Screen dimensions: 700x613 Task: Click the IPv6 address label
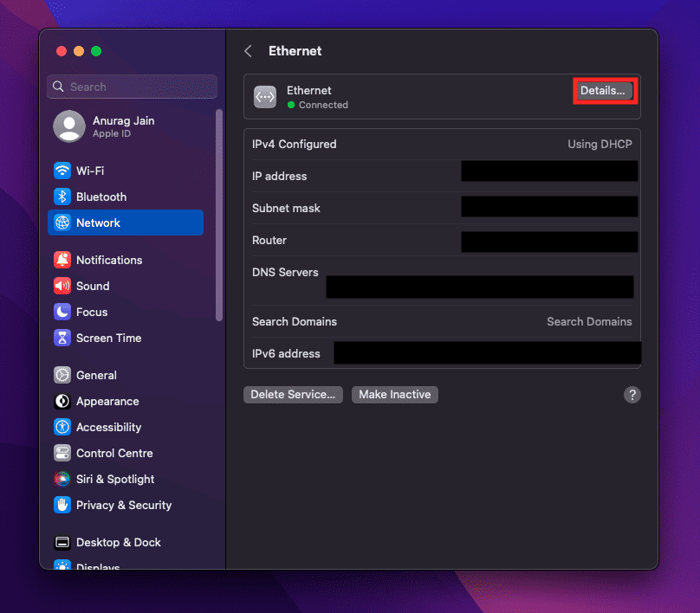click(x=286, y=354)
